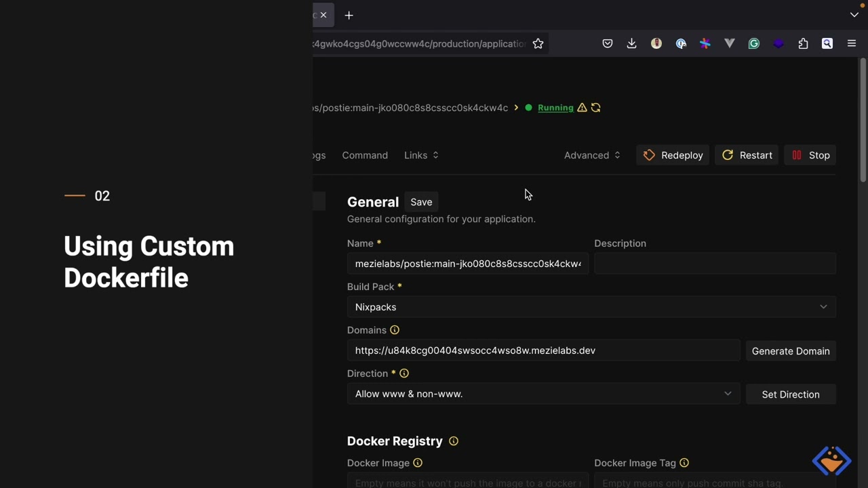The width and height of the screenshot is (868, 488).
Task: Click the Domains info icon
Action: click(x=395, y=330)
